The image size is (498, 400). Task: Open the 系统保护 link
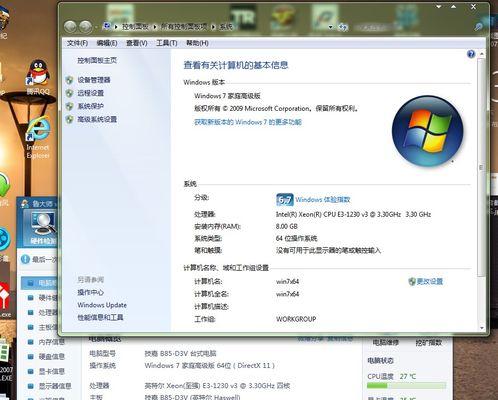[91, 106]
